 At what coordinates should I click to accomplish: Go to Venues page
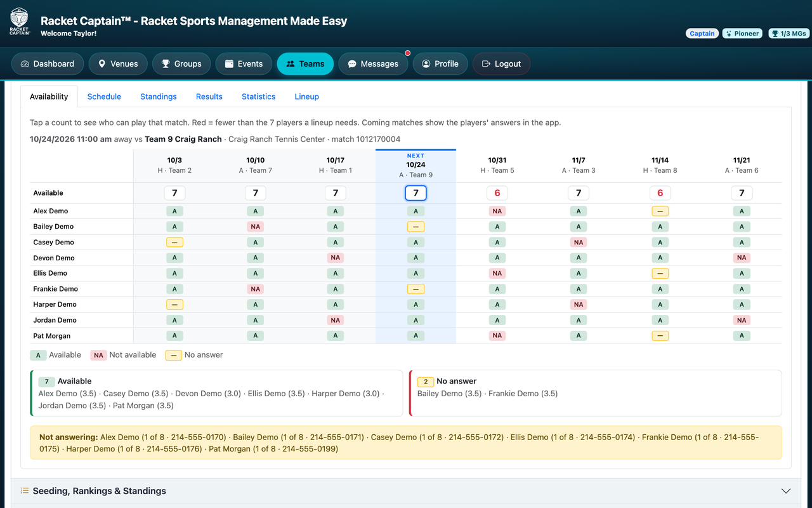[118, 63]
